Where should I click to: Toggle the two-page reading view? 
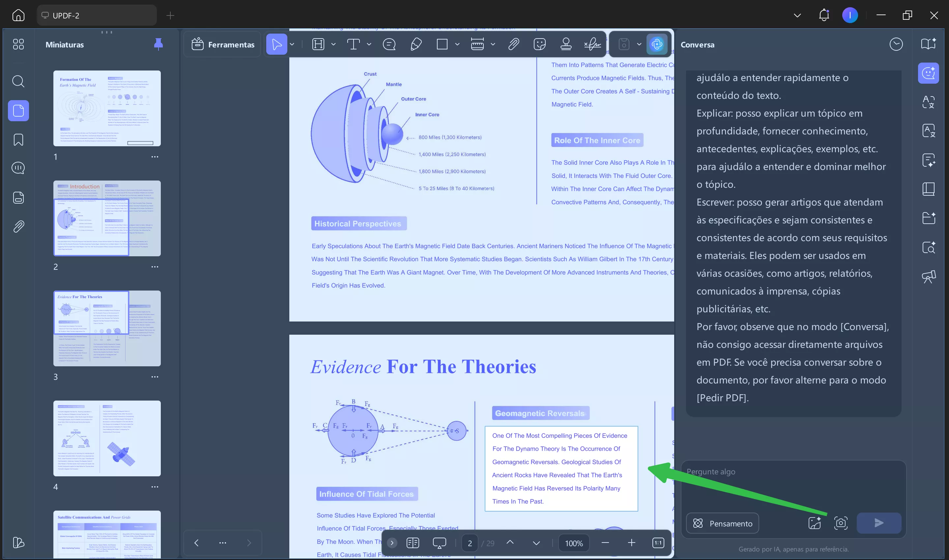(x=413, y=543)
